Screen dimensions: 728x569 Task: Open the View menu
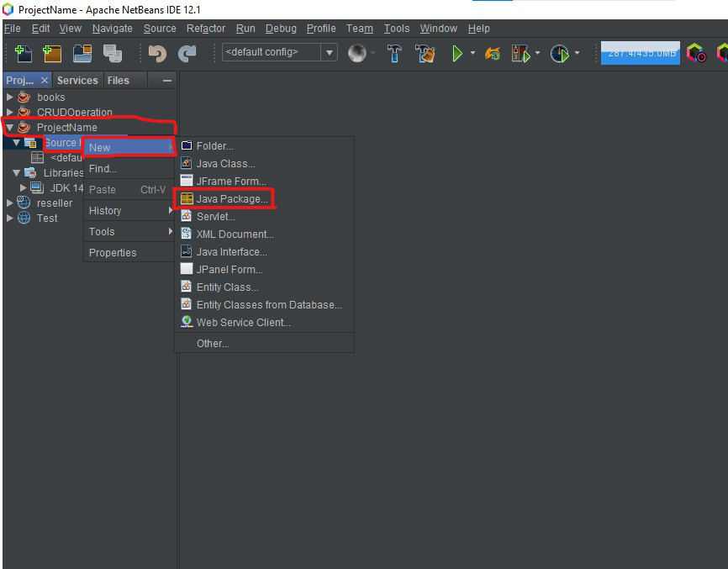(70, 29)
